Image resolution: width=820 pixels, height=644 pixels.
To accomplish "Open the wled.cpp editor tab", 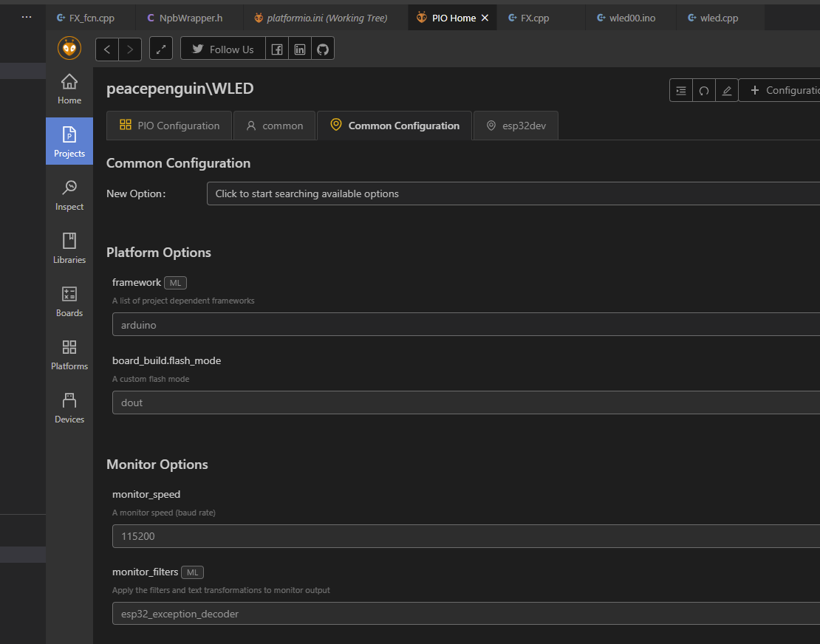I will 720,18.
